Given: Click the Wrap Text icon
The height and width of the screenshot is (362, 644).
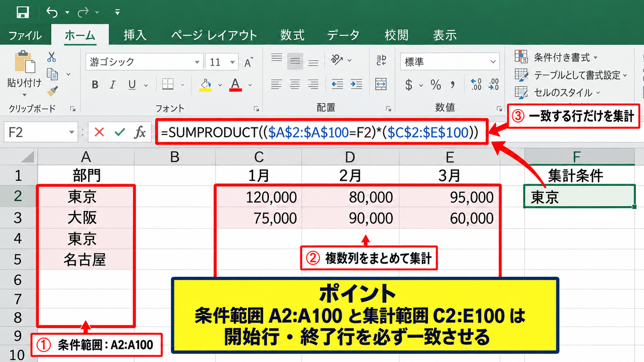Looking at the screenshot, I should 381,60.
